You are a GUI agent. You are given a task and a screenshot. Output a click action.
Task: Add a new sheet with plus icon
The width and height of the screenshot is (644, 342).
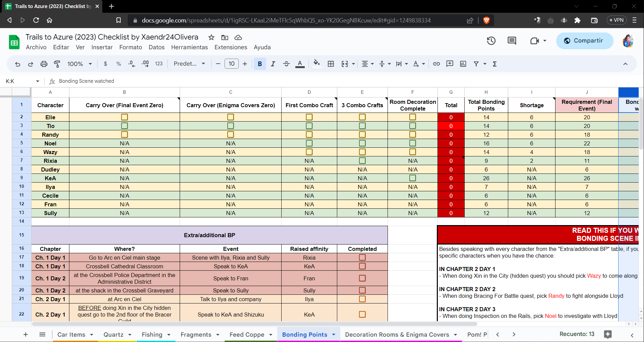pos(25,334)
